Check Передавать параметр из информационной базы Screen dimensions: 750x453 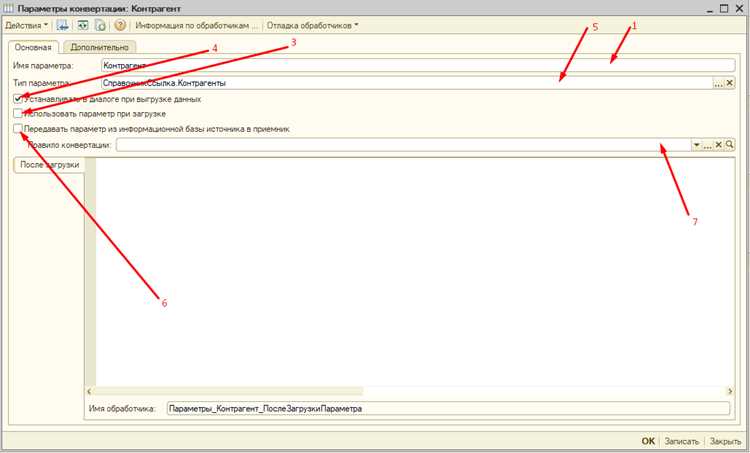(18, 129)
